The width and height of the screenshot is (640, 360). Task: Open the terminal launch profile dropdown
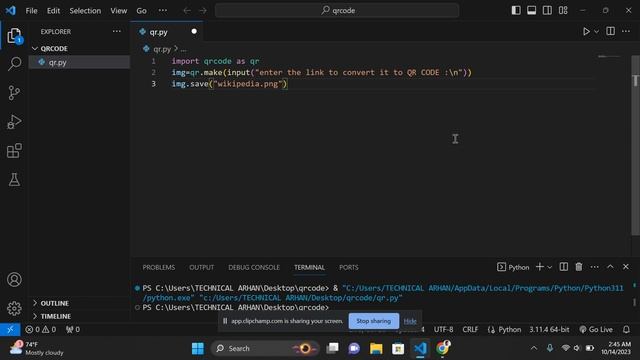(550, 267)
